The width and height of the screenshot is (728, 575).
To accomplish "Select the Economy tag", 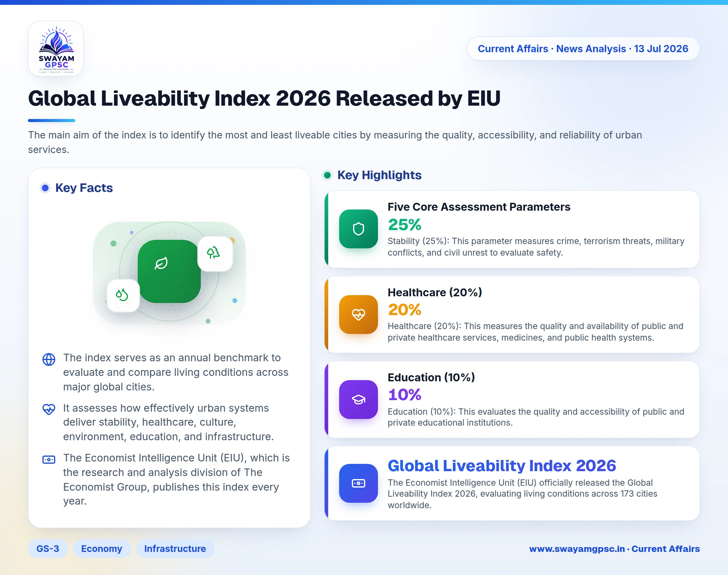I will (102, 549).
